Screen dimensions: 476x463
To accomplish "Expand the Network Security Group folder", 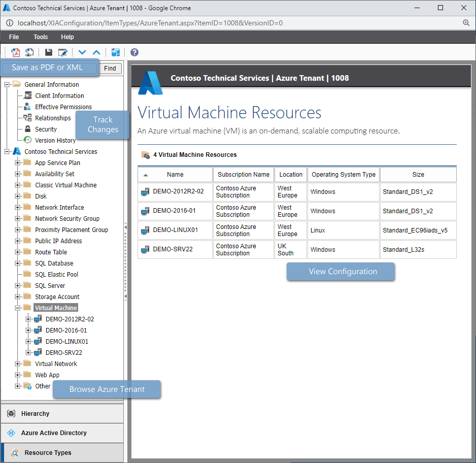I will 18,219.
